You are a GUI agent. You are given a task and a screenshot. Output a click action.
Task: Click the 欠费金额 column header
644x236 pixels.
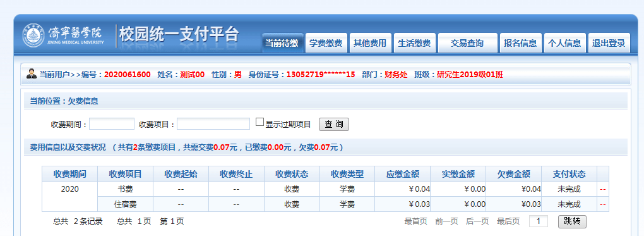(x=513, y=174)
